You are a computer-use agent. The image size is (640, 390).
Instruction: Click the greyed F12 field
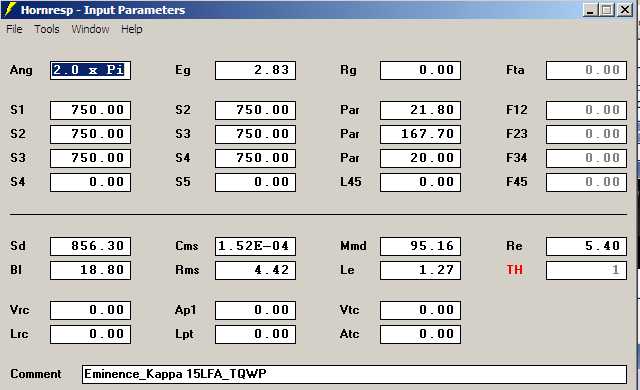tap(586, 110)
